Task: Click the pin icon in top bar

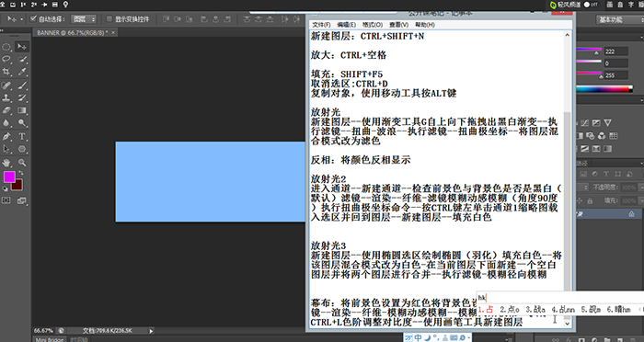Action: coord(65,5)
